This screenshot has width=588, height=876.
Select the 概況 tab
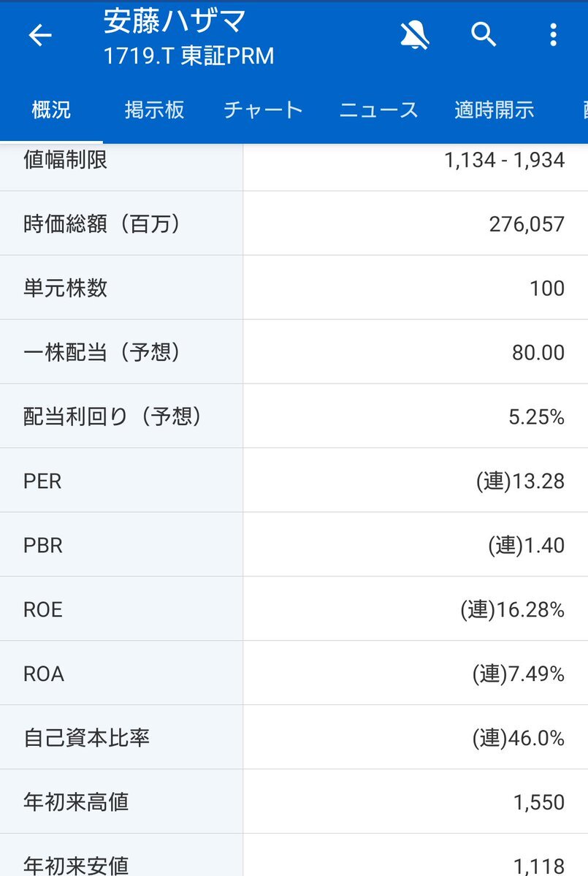click(x=51, y=110)
